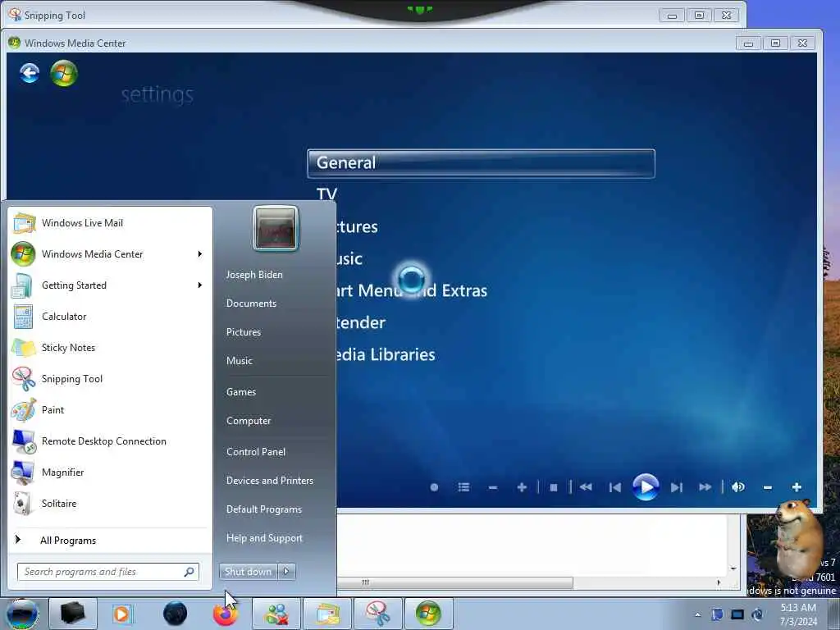The width and height of the screenshot is (840, 630).
Task: Skip to previous track
Action: [x=615, y=487]
